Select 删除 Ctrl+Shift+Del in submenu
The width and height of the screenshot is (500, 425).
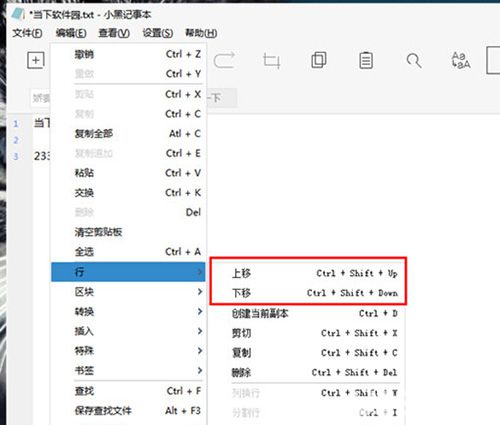(308, 372)
